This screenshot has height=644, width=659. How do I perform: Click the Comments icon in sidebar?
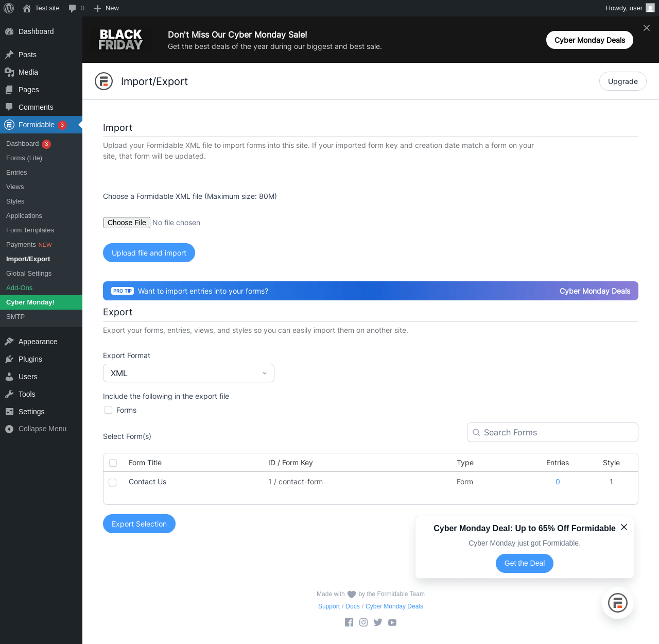9,107
